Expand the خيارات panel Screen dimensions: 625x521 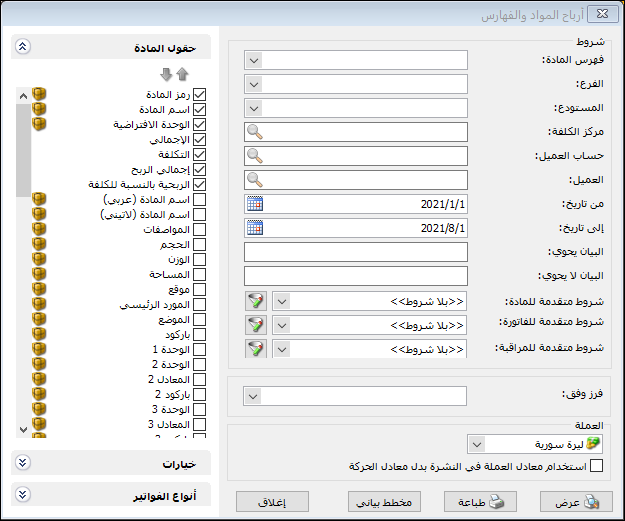tap(23, 462)
